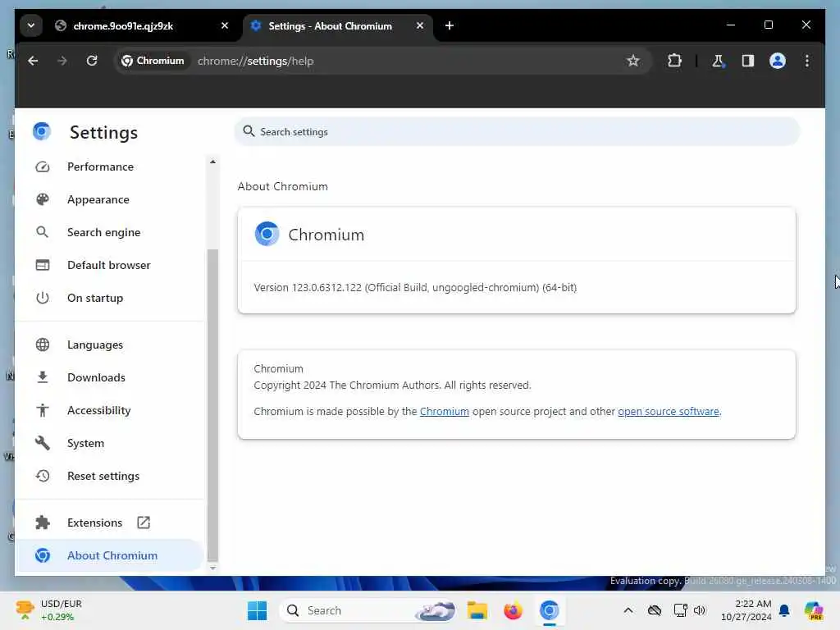Click the Settings Chromium logo

point(42,132)
